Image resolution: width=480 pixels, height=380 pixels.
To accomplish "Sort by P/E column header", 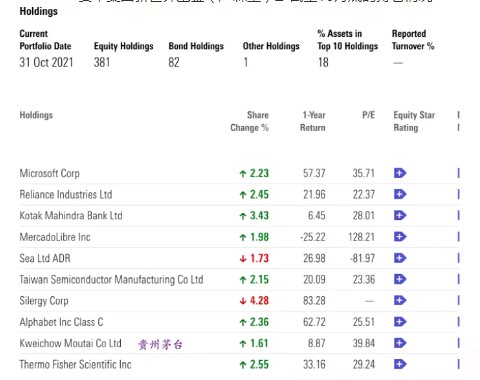I will click(368, 115).
